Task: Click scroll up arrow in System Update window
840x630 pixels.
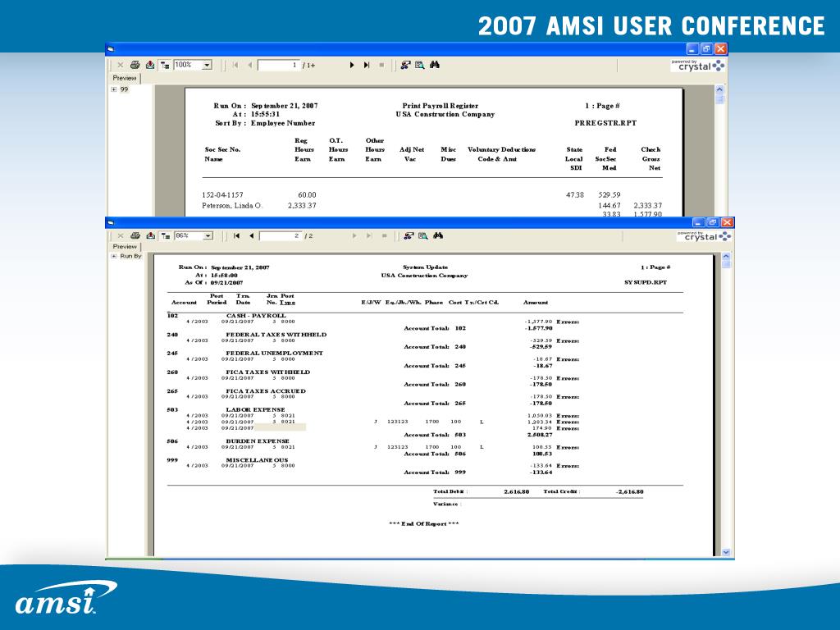Action: tap(726, 257)
